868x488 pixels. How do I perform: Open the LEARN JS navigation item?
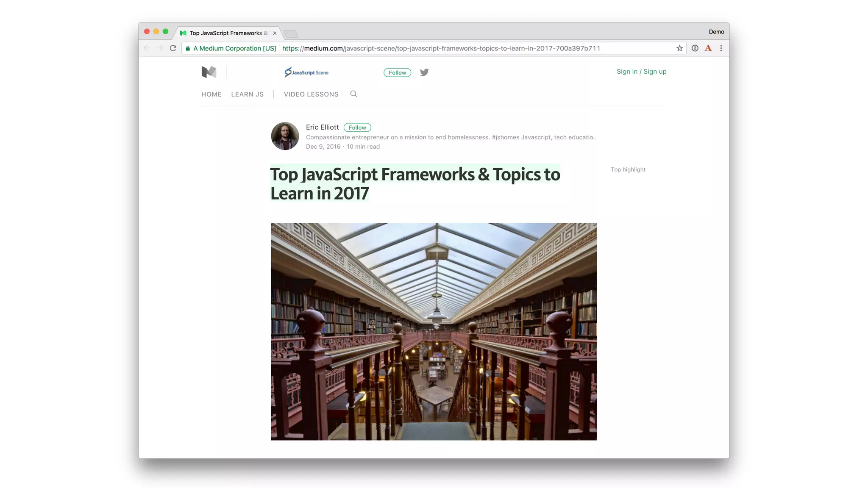pyautogui.click(x=247, y=94)
